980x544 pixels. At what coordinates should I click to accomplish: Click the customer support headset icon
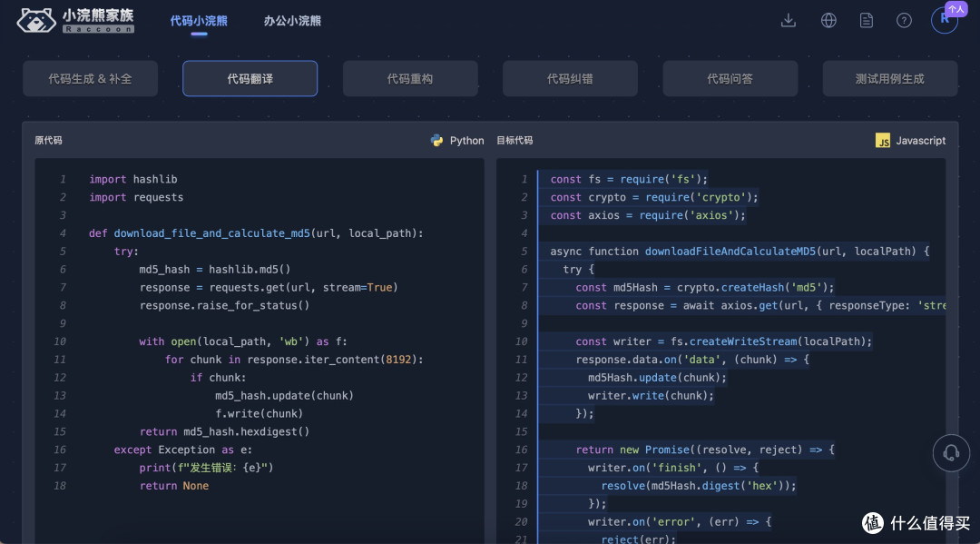951,452
